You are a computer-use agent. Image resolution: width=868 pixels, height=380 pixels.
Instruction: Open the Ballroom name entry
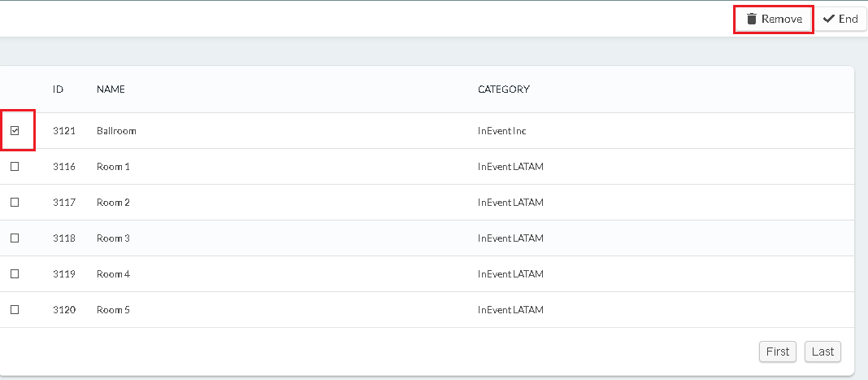pyautogui.click(x=116, y=131)
